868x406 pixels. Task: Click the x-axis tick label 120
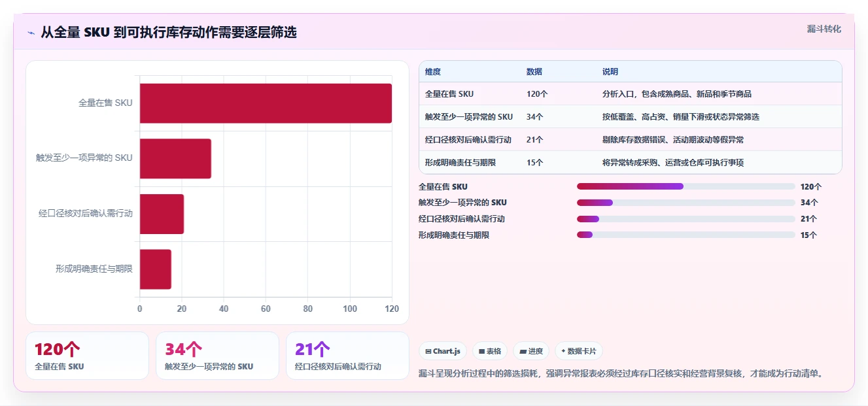point(392,309)
